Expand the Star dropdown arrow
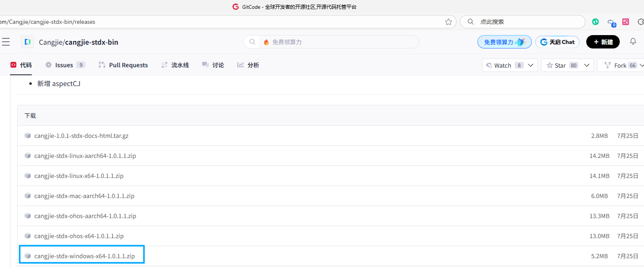 tap(587, 65)
